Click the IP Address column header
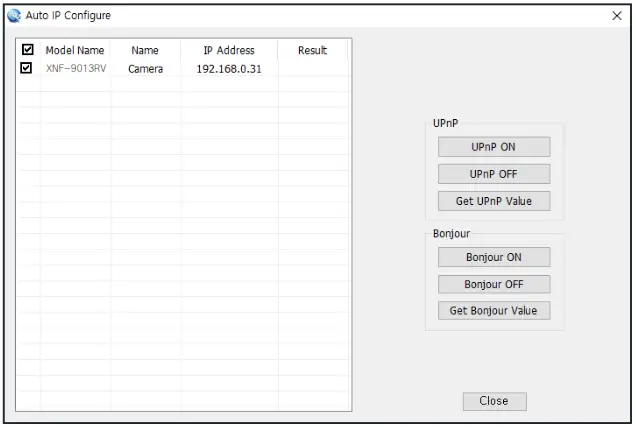Screen dimensions: 636x427 pos(229,50)
